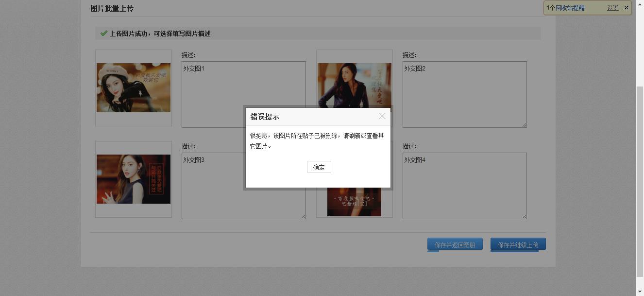Select the 外交图3 thumbnail image
The image size is (644, 296).
click(x=134, y=179)
